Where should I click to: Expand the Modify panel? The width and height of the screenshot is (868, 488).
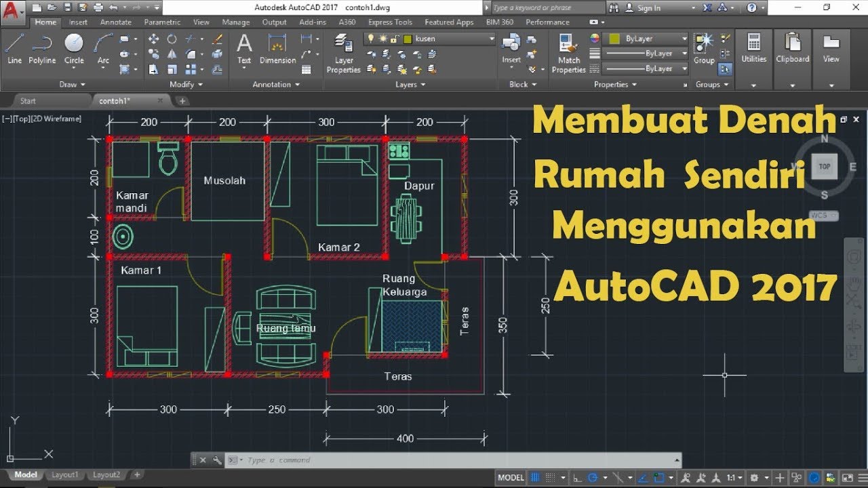pyautogui.click(x=186, y=85)
